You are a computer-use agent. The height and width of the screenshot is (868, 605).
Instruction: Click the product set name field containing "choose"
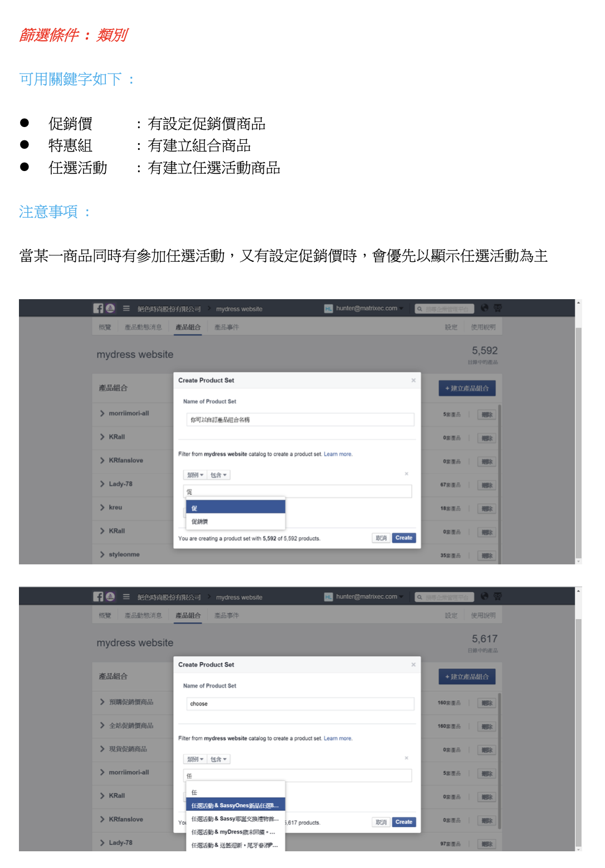click(x=300, y=704)
